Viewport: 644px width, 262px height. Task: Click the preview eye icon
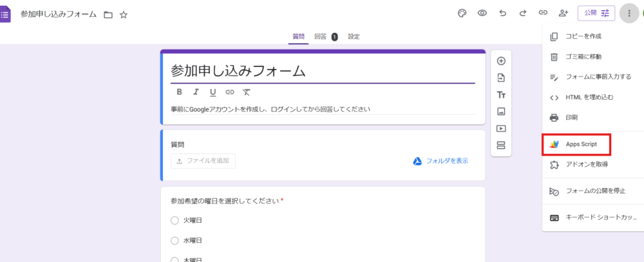coord(482,13)
